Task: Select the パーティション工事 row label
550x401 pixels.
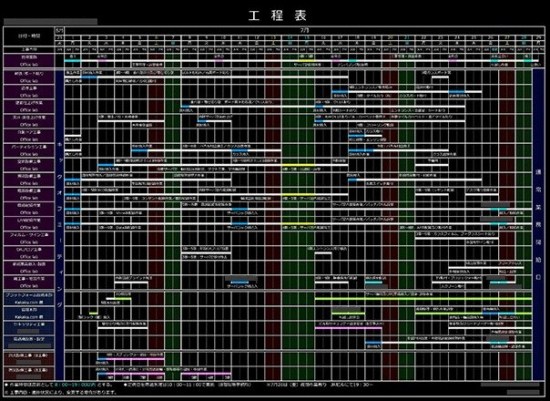Action: 29,147
